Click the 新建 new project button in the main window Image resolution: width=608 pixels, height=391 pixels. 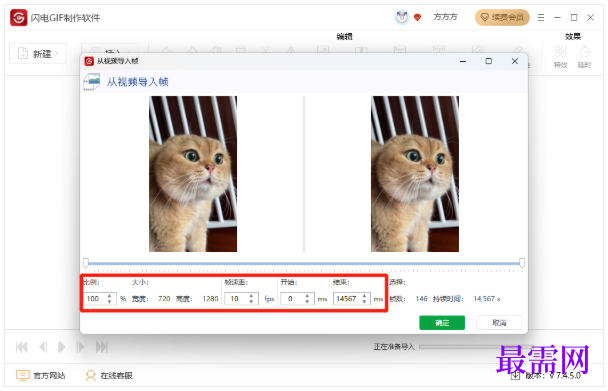(x=38, y=53)
